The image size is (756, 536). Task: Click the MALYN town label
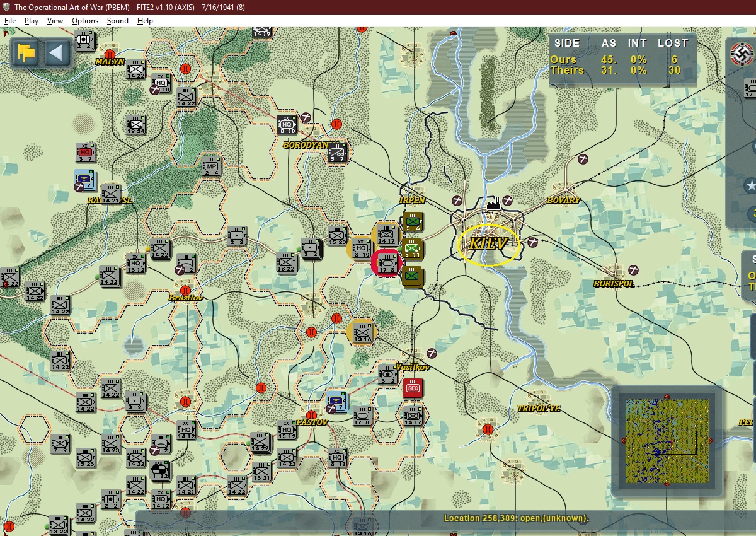pyautogui.click(x=110, y=62)
